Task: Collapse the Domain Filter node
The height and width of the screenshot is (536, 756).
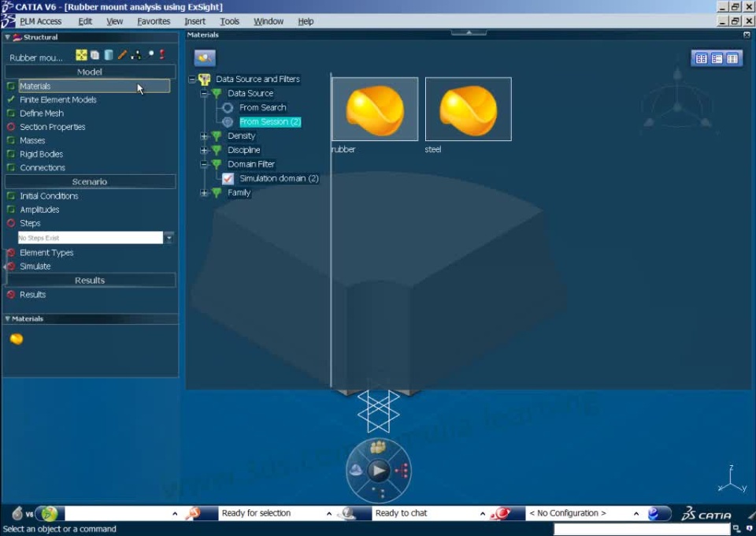Action: pos(204,164)
